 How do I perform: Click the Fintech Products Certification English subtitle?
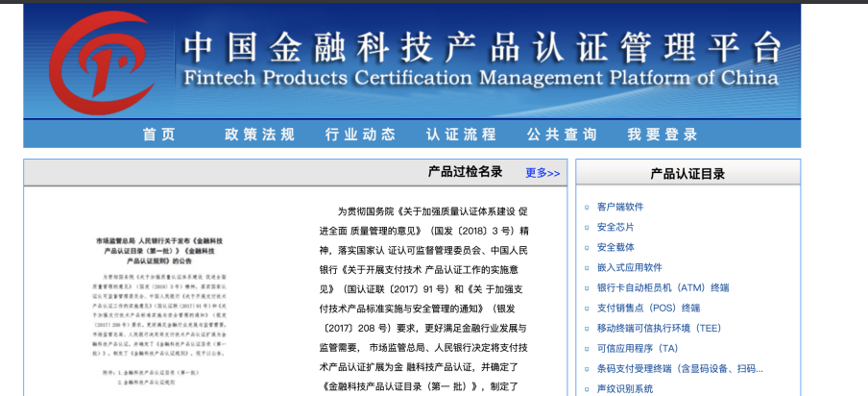point(480,78)
